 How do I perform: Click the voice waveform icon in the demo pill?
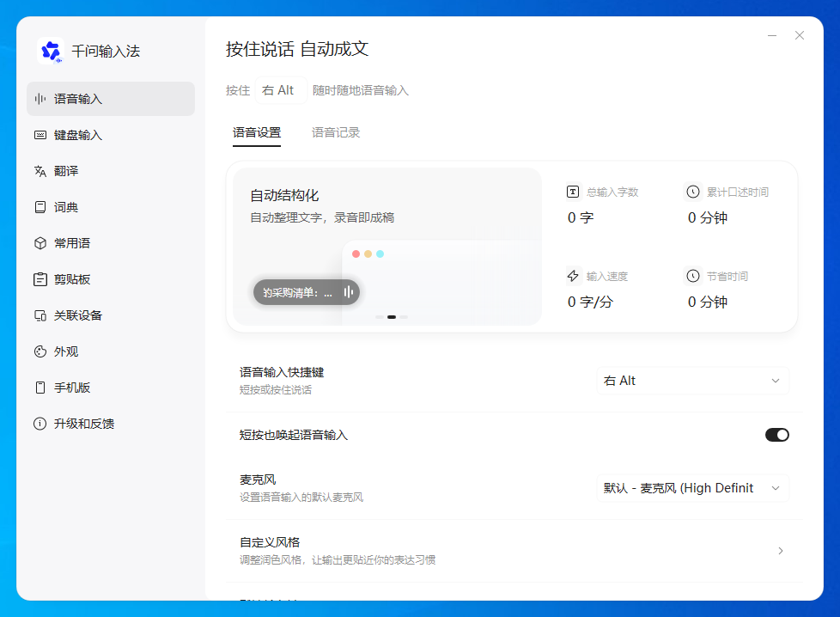tap(349, 292)
